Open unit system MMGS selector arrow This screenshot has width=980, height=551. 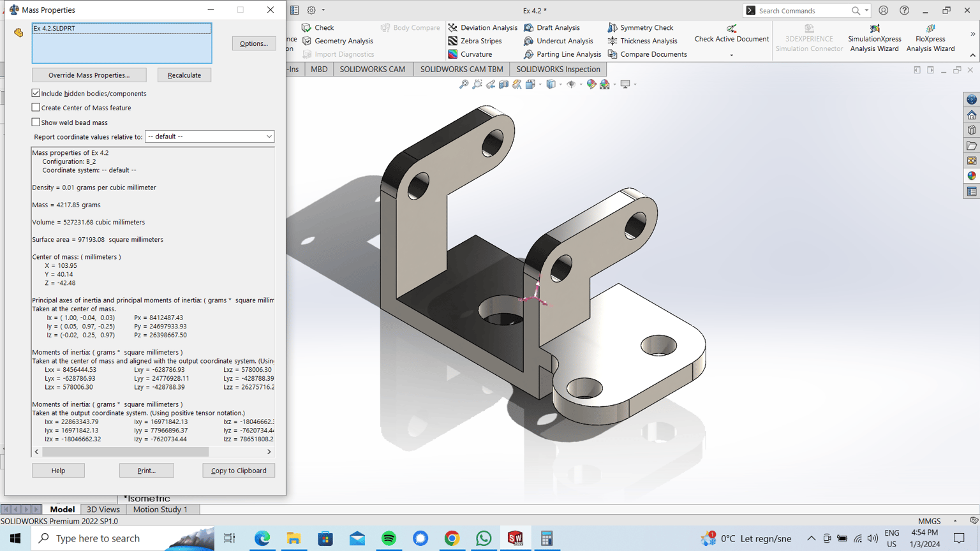pos(955,521)
